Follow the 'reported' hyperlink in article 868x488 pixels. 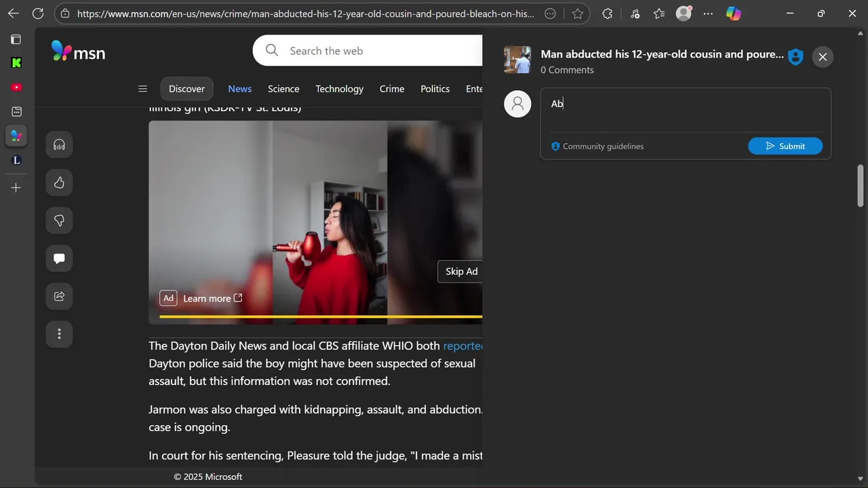(463, 346)
